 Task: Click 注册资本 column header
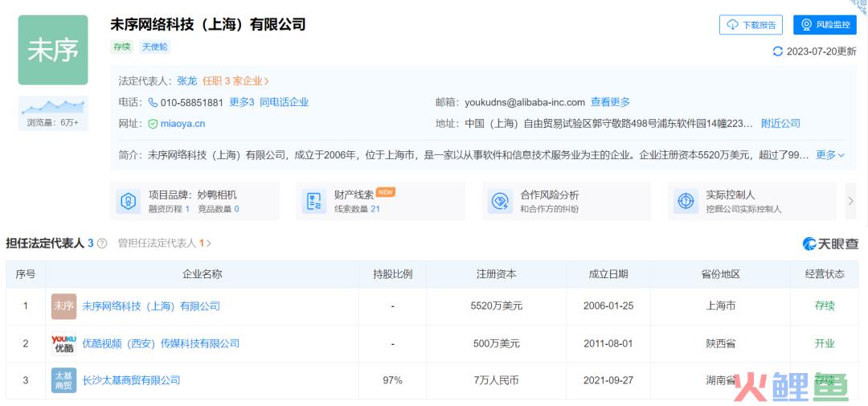(496, 274)
